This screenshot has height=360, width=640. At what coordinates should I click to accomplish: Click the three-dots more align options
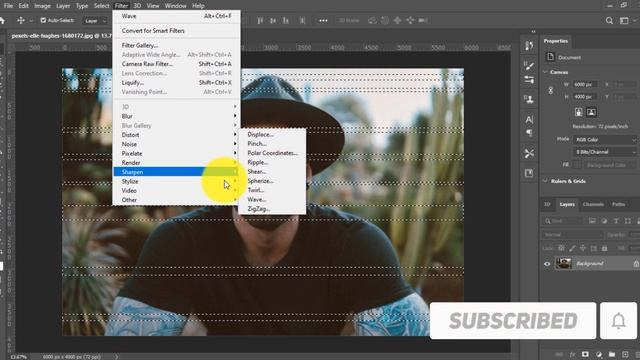323,20
